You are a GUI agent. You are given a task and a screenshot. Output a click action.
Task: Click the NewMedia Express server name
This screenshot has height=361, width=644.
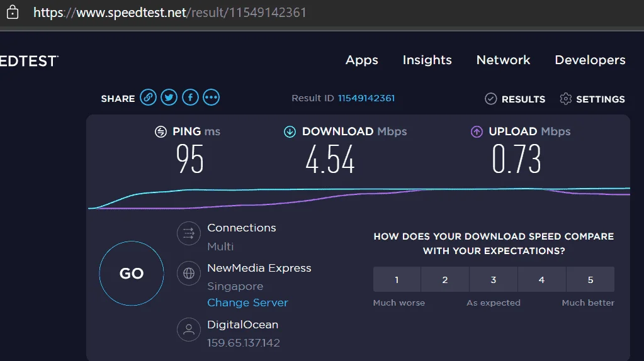pos(259,269)
